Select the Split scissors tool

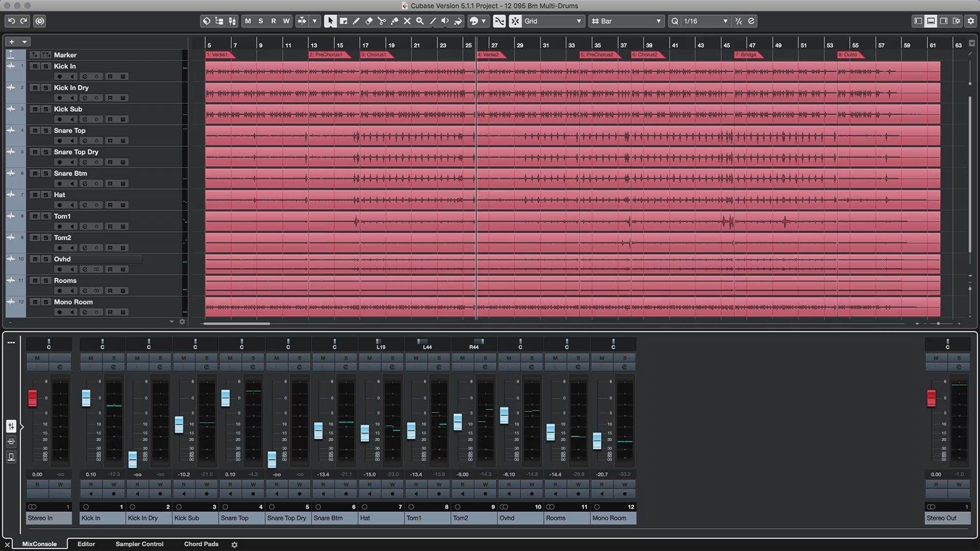382,21
